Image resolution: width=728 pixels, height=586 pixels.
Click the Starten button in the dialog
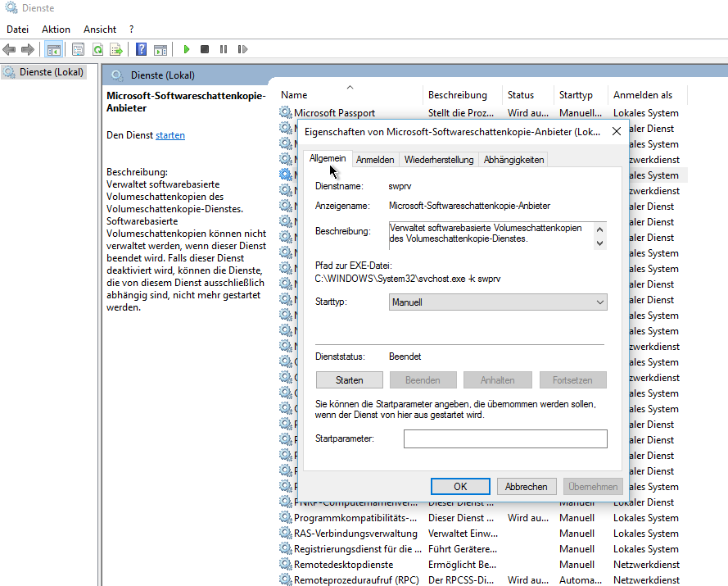tap(349, 380)
